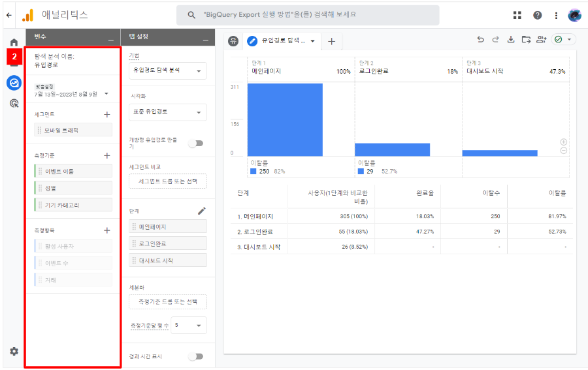
Task: Open the 기법 technique dropdown
Action: pos(168,70)
